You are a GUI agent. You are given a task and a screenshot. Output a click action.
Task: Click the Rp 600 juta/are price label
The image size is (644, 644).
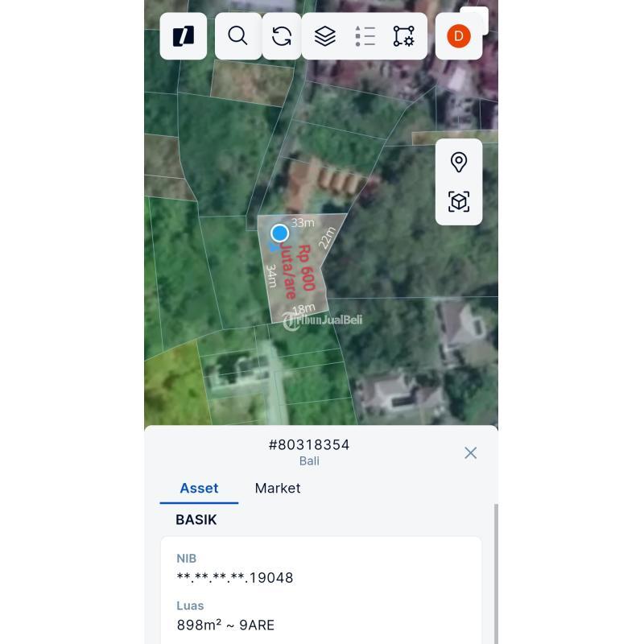point(299,271)
